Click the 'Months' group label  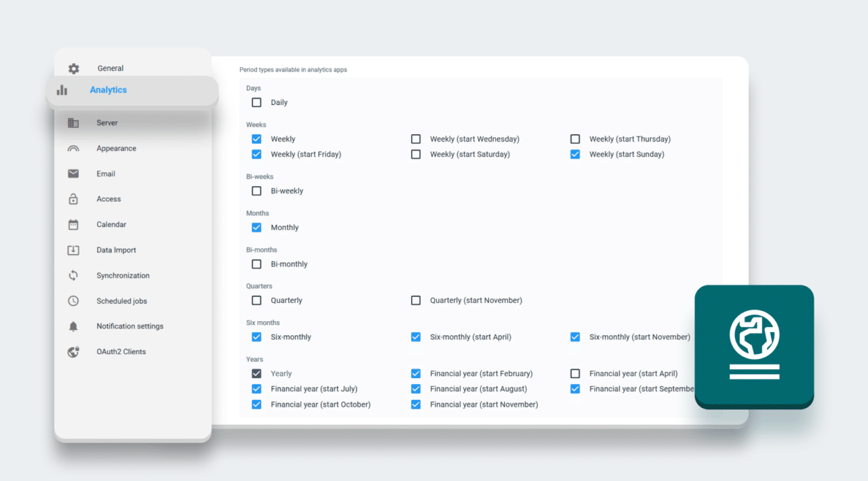pos(258,213)
